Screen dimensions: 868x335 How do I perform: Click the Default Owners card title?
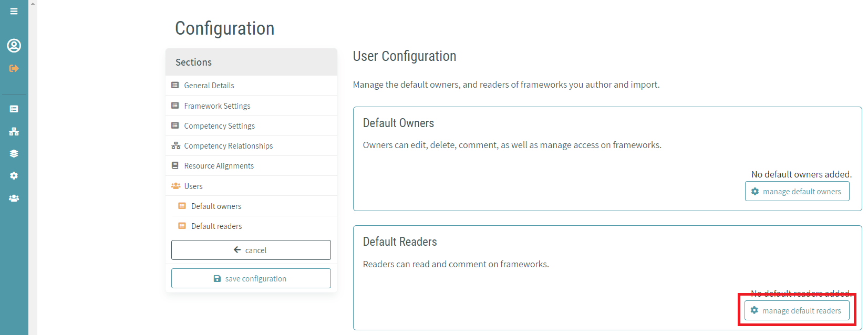tap(399, 123)
